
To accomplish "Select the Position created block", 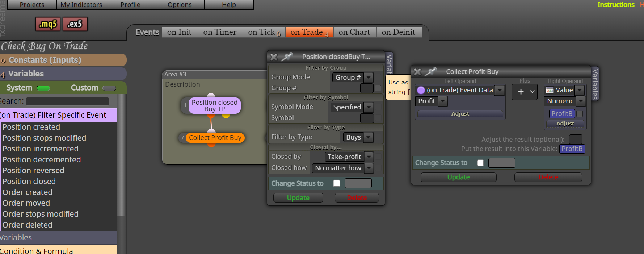I will 31,127.
